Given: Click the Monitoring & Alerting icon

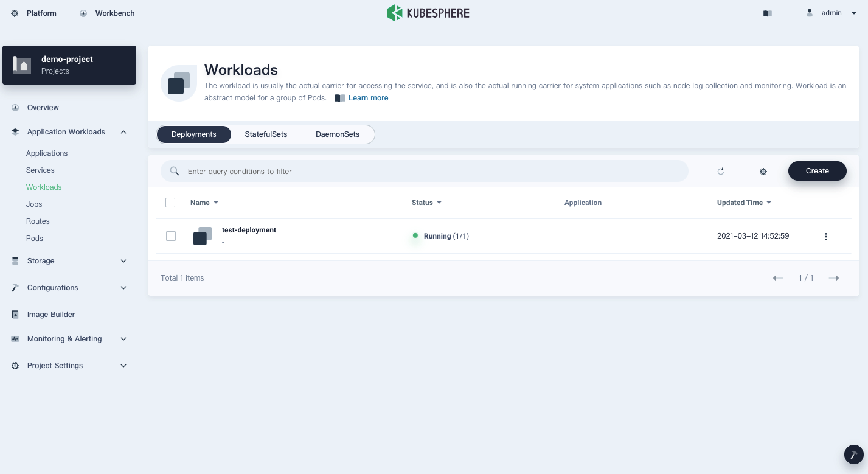Looking at the screenshot, I should pyautogui.click(x=15, y=339).
